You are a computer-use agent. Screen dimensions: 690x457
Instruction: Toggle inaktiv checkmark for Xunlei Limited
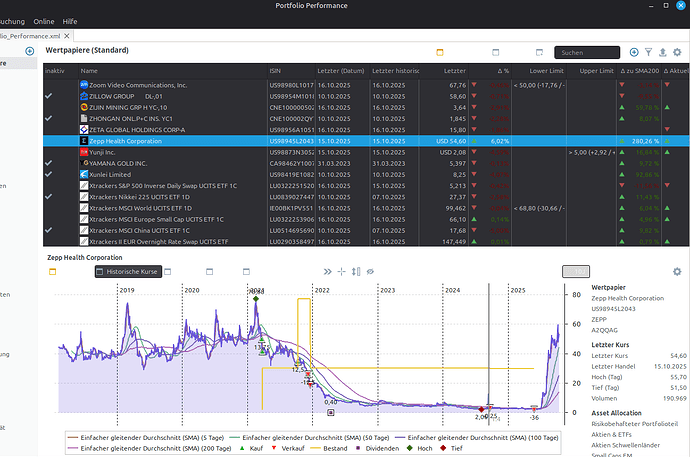[x=48, y=174]
